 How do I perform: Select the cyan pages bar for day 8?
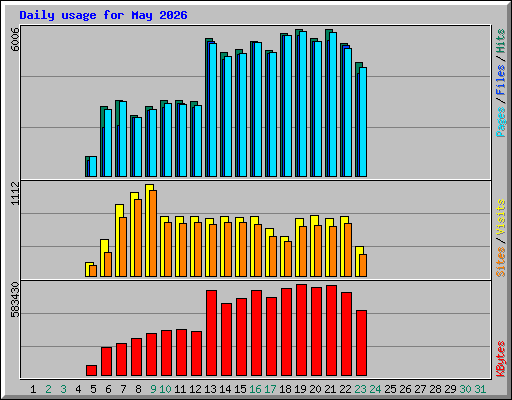(x=138, y=147)
